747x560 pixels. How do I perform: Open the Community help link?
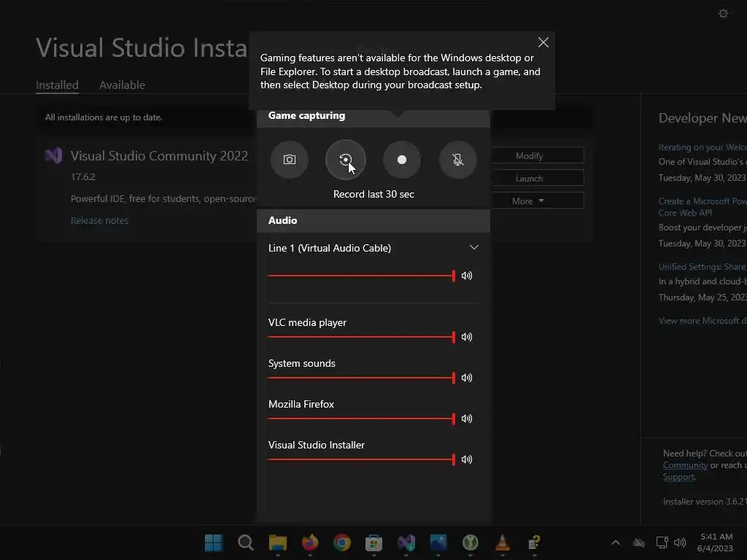(x=685, y=465)
